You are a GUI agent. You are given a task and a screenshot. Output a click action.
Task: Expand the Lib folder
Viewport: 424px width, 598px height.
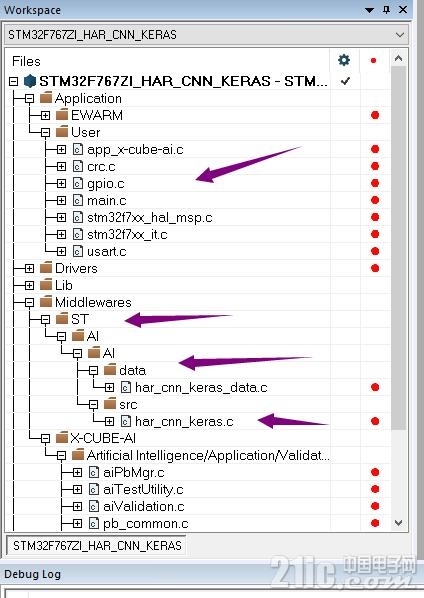(29, 285)
